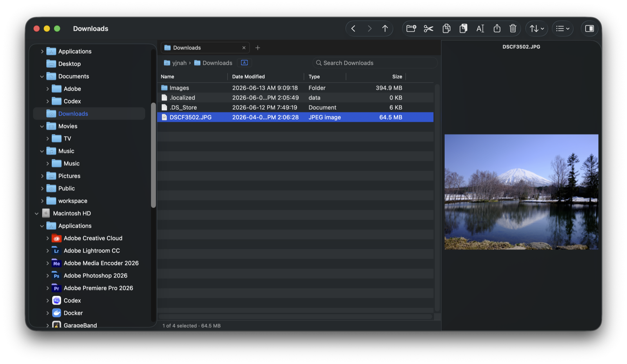Rename the selected file via text-cursor icon
Screen dimensions: 627x364
point(480,29)
